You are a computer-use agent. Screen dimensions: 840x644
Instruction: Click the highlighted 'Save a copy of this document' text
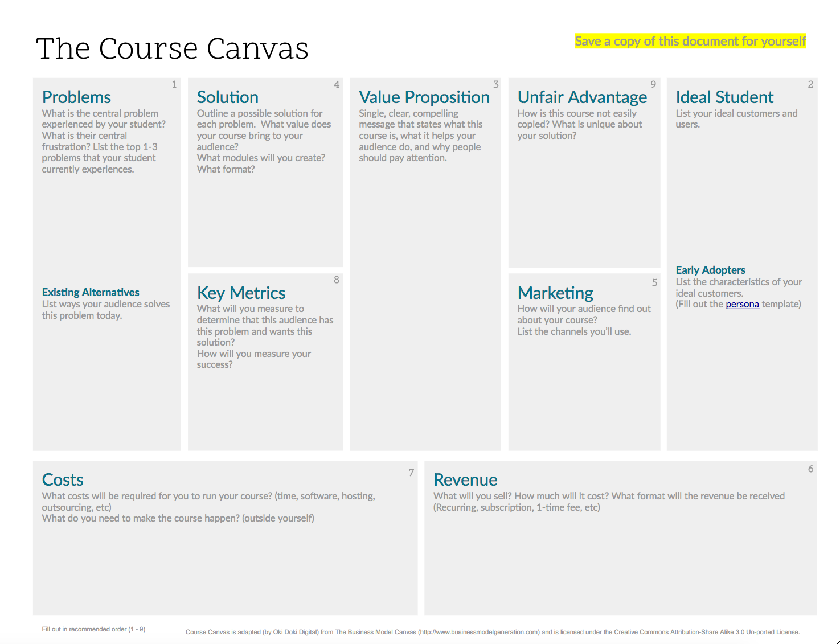[690, 41]
